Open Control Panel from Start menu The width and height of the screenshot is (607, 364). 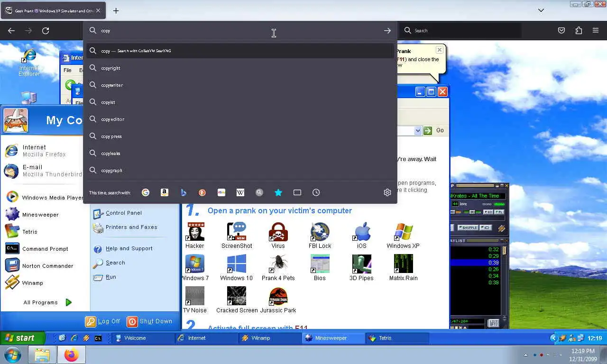tap(124, 213)
